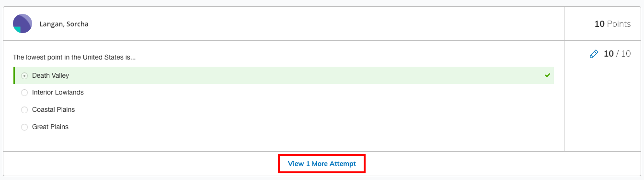Screen dimensions: 644x180
Task: Click the green correct-answer checkmark
Action: click(547, 75)
